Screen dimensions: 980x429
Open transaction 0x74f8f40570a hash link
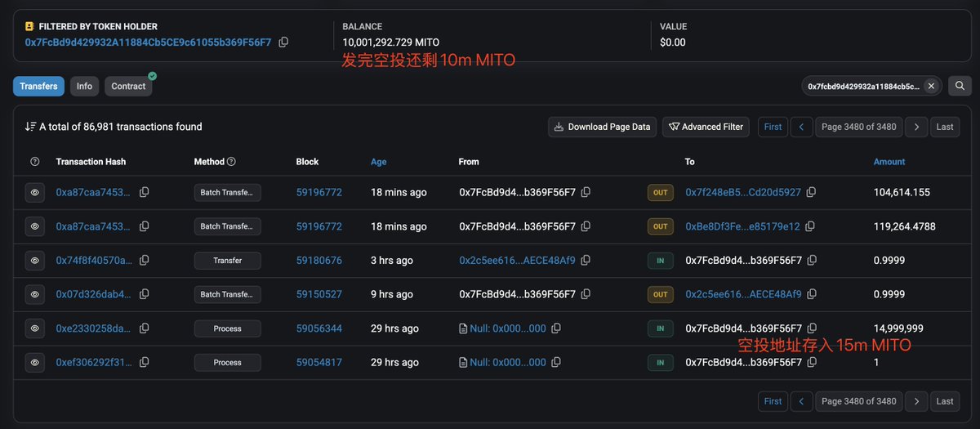click(93, 261)
